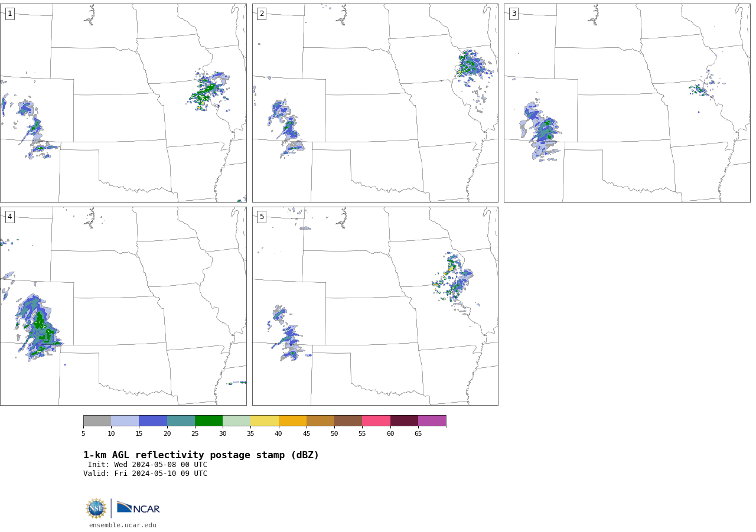Click the teal 20-25 dBZ swatch

point(181,421)
